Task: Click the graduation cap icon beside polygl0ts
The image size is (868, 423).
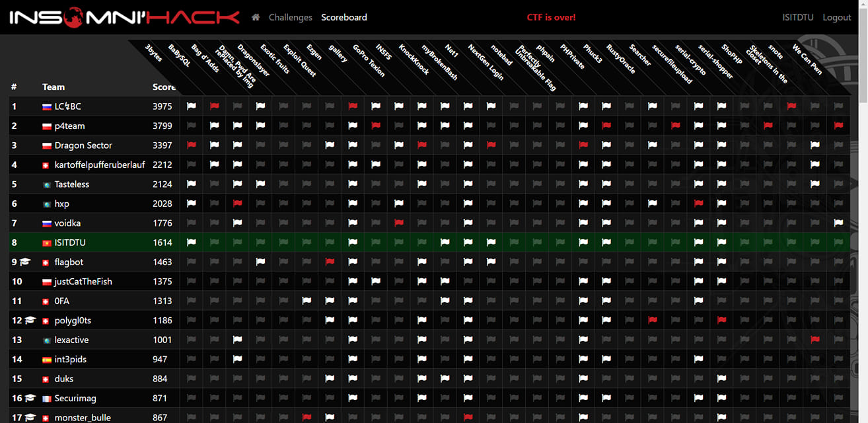Action: pos(30,321)
